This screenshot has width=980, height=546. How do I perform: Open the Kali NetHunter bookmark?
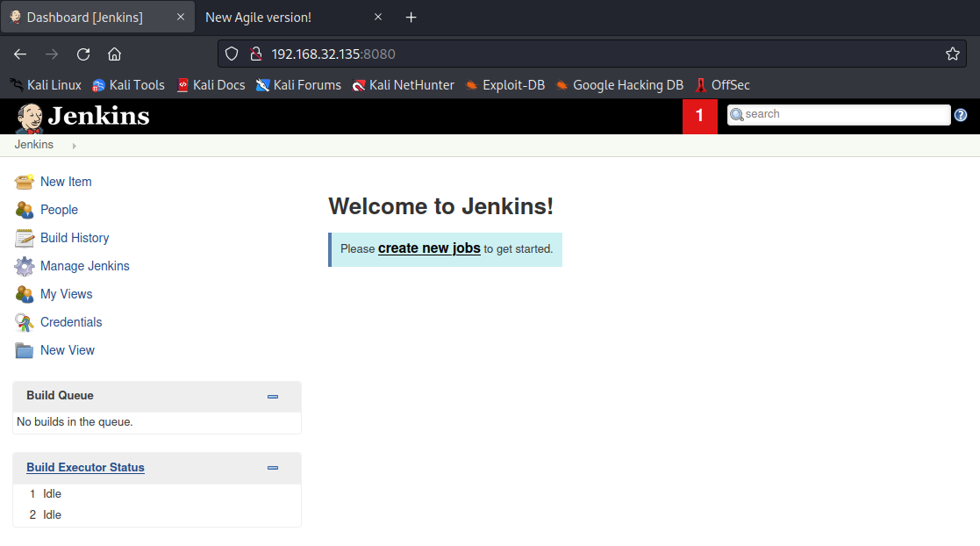click(x=403, y=85)
